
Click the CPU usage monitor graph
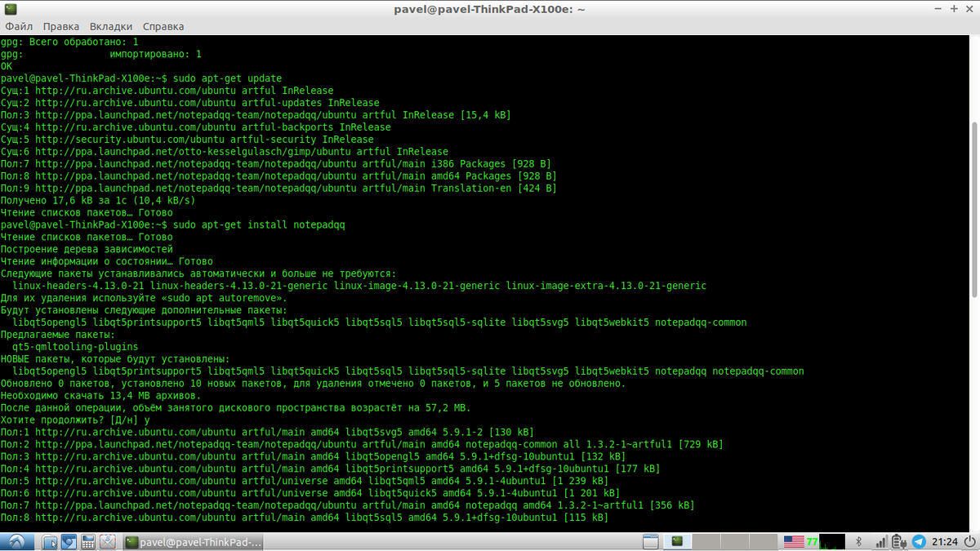click(831, 541)
